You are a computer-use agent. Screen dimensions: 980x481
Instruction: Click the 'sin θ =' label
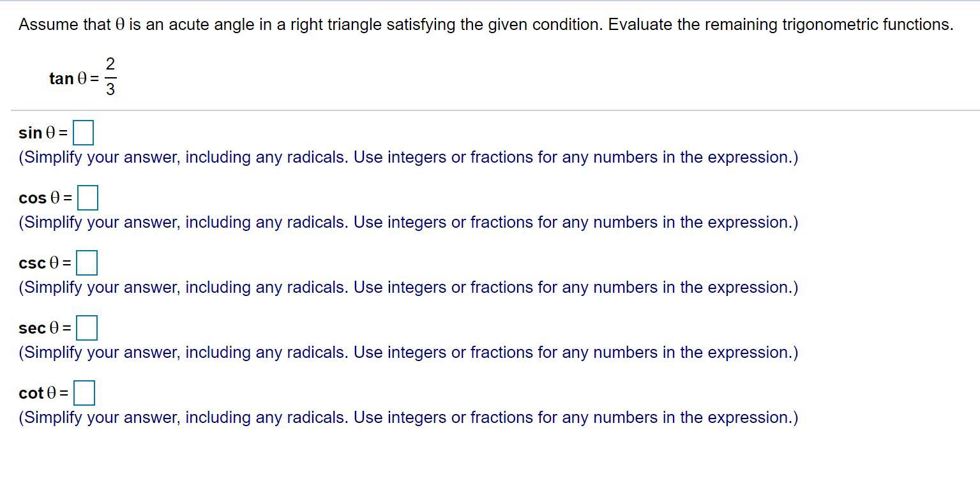click(43, 133)
